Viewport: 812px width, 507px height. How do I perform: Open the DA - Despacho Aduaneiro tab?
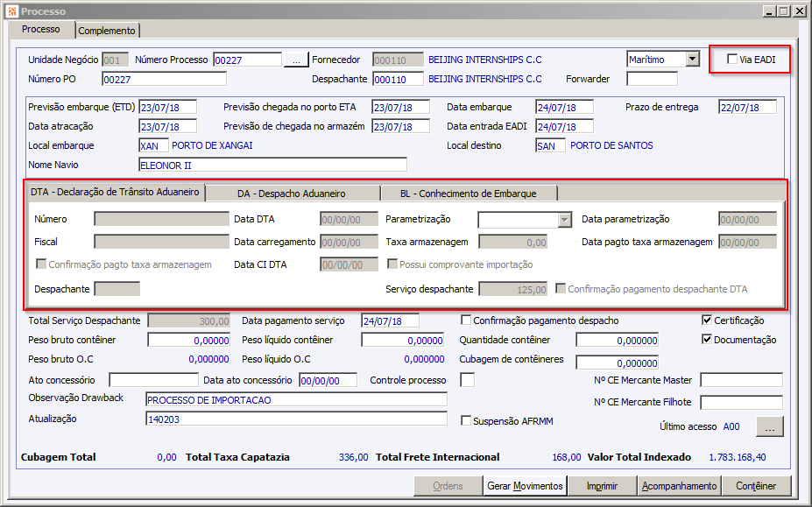292,194
